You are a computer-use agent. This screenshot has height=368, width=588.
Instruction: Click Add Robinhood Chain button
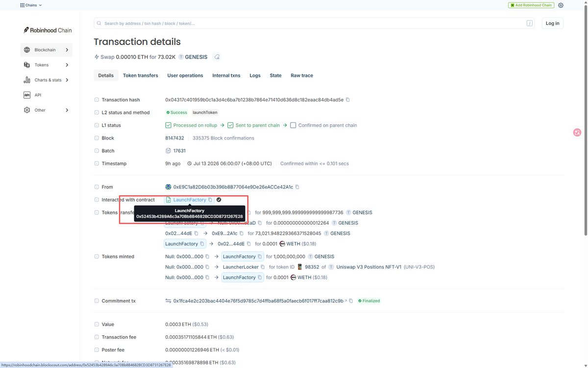(531, 5)
